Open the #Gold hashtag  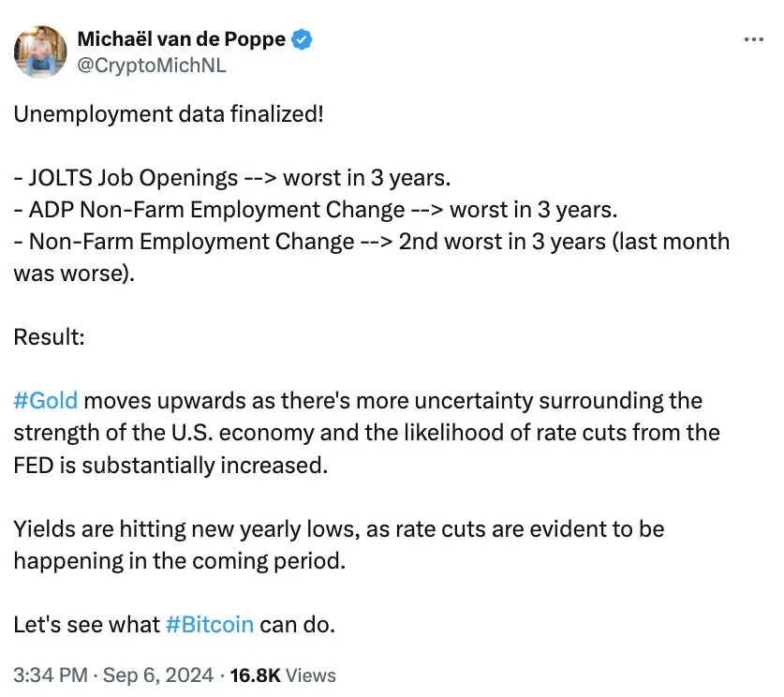click(x=45, y=401)
